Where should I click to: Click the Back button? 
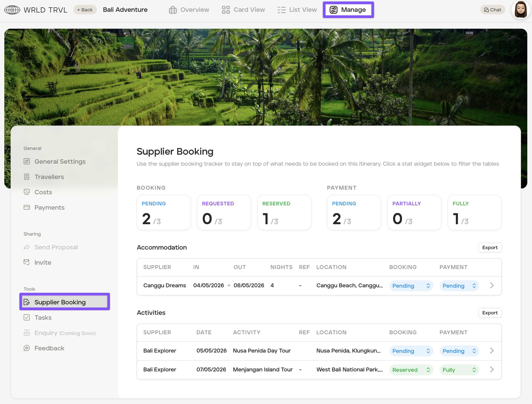85,10
